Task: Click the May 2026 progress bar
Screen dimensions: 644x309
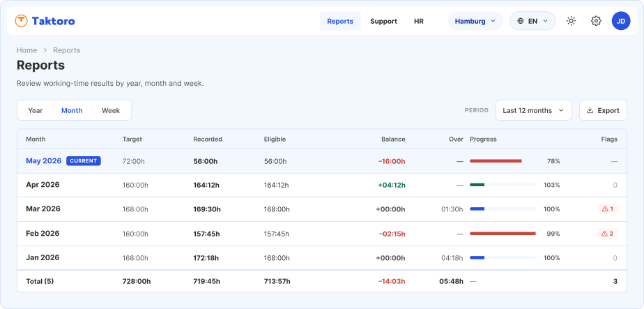Action: click(x=503, y=161)
